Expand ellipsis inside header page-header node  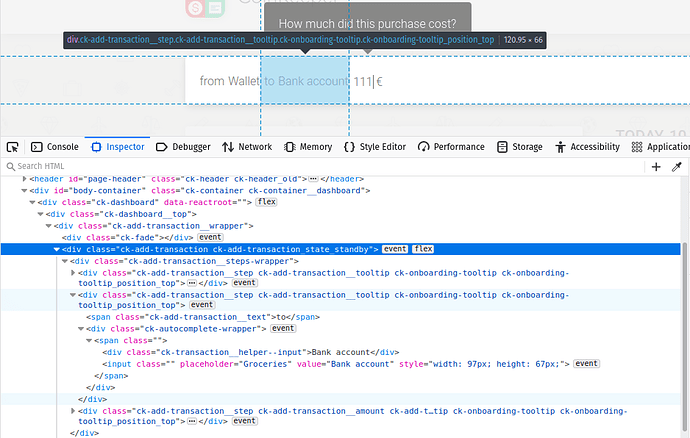tap(313, 179)
